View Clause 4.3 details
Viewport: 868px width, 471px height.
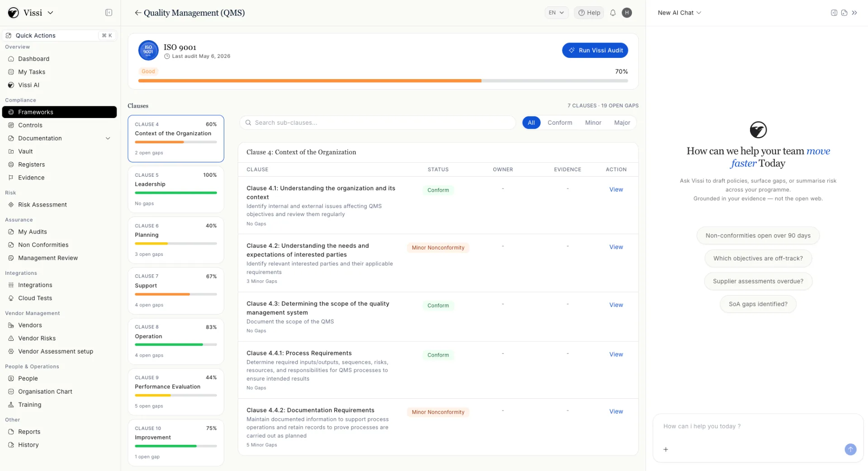point(616,305)
